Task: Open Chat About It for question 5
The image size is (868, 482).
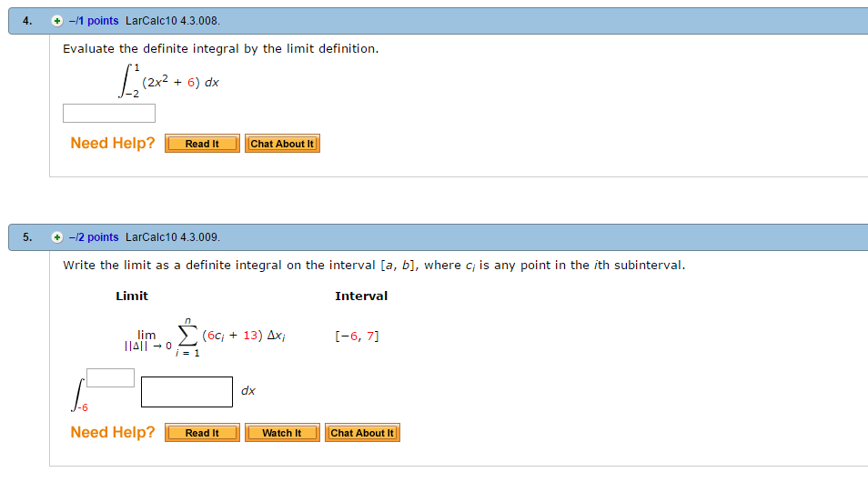Action: coord(362,433)
